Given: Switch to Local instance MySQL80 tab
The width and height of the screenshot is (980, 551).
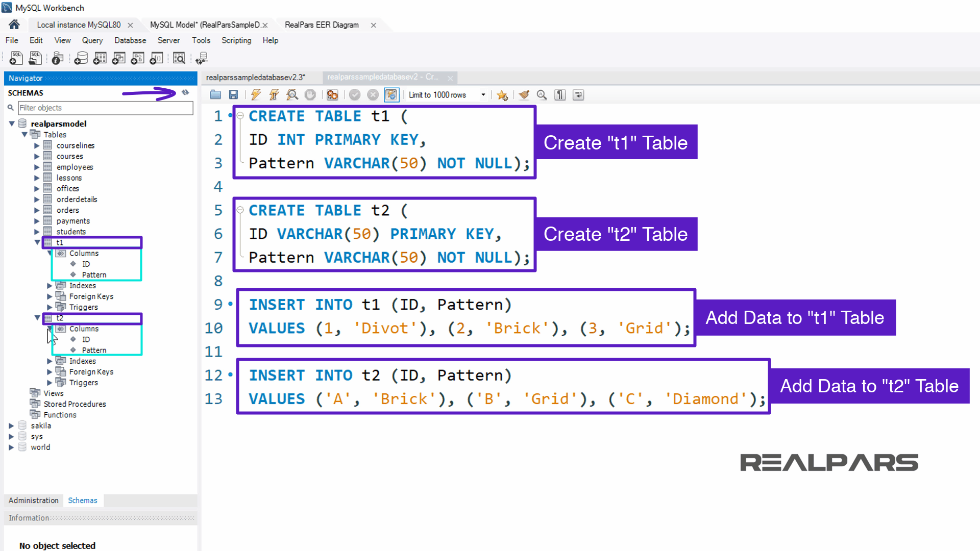Looking at the screenshot, I should pyautogui.click(x=79, y=24).
